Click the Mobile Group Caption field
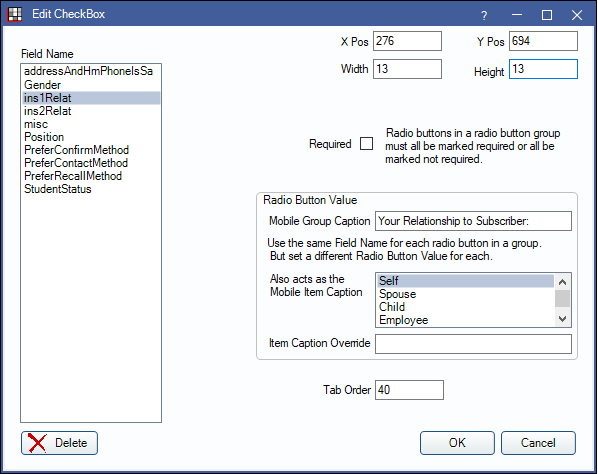The width and height of the screenshot is (598, 474). 473,221
